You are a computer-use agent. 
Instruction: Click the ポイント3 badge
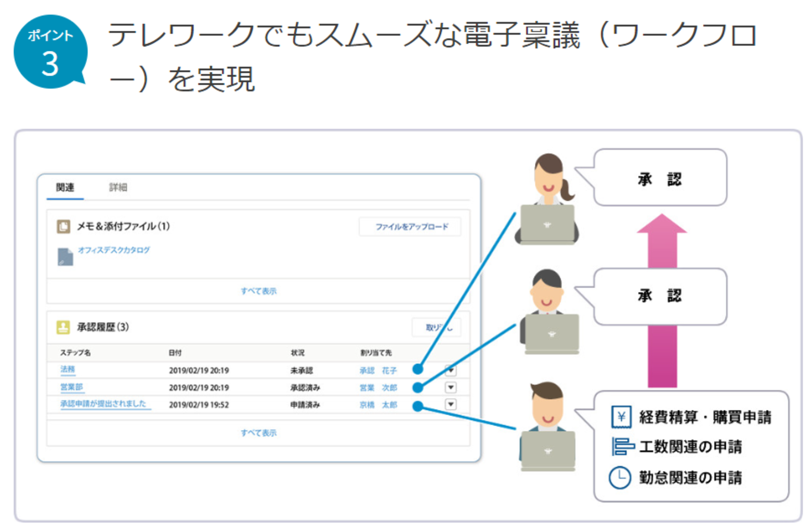49,50
